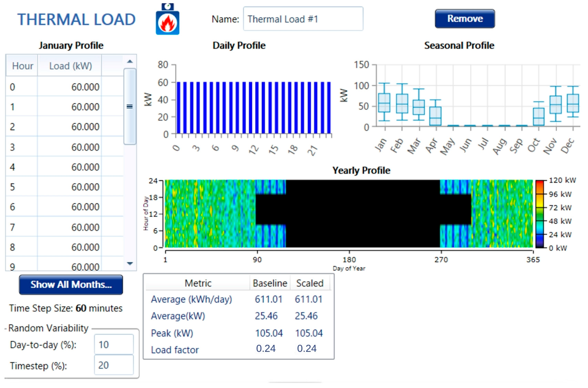Click the January box in seasonal chart
The height and width of the screenshot is (388, 588).
pyautogui.click(x=384, y=103)
